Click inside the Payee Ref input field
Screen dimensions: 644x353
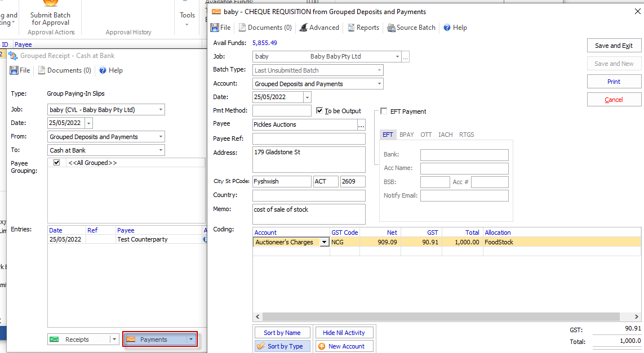tap(308, 138)
